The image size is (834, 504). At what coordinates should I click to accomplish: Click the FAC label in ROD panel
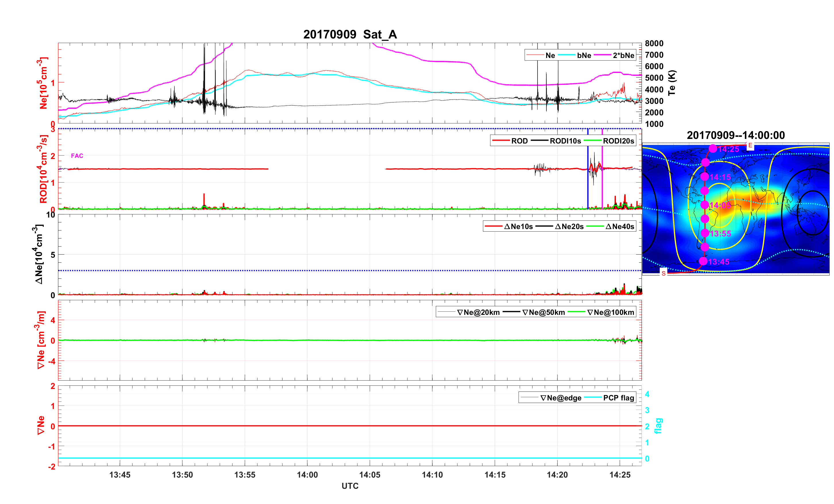pos(77,156)
